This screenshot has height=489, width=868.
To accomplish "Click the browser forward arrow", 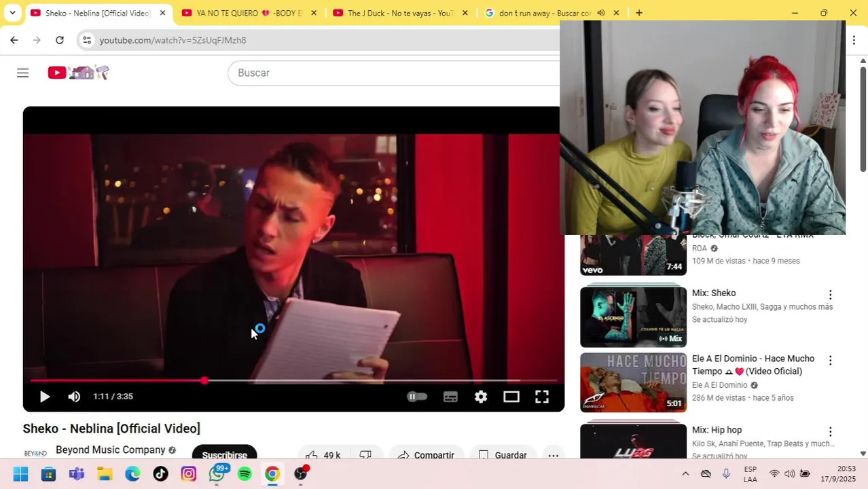I will click(37, 40).
